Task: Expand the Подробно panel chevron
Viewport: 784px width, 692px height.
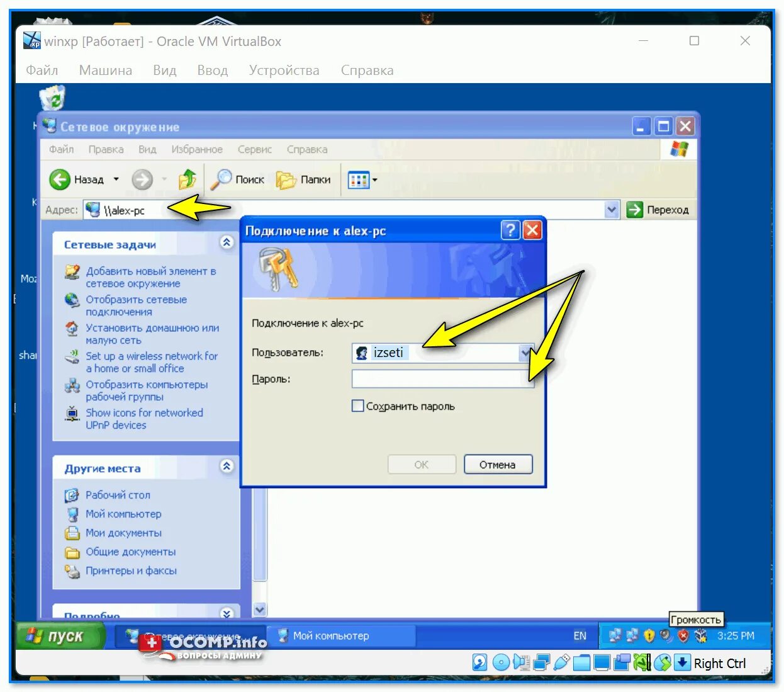Action: click(x=227, y=613)
